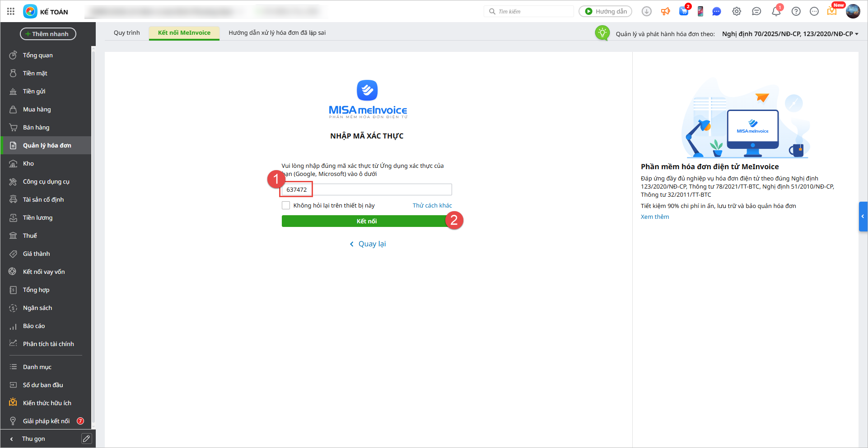This screenshot has width=868, height=448.
Task: Tick 'Không hỏi lại trên thiết bị này' checkbox
Action: 286,205
